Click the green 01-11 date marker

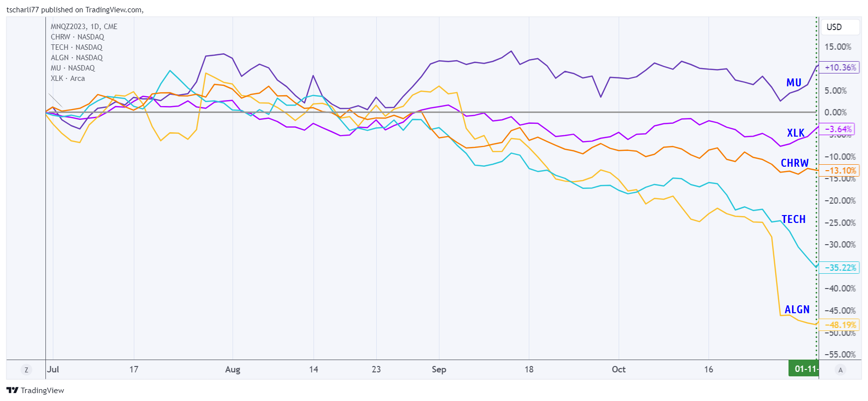804,369
